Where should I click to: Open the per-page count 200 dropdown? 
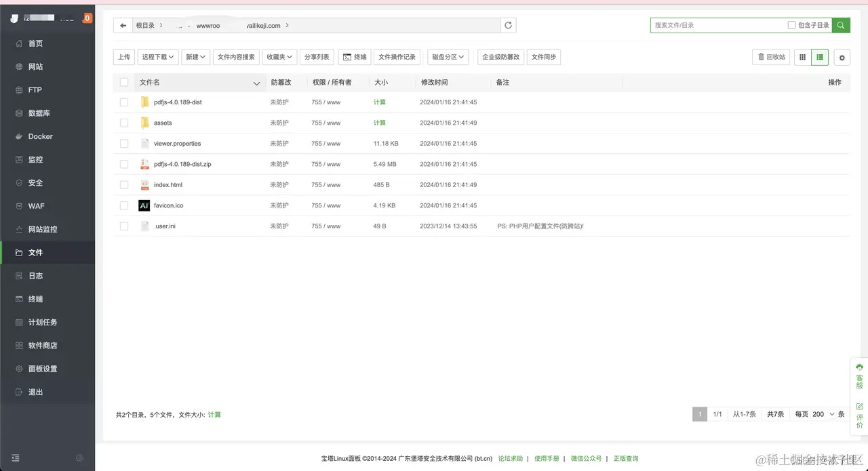click(x=823, y=414)
